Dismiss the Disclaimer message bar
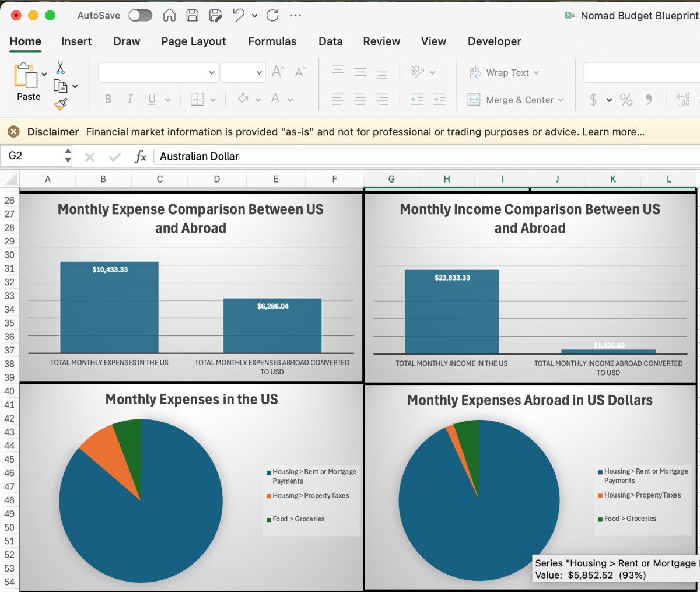The width and height of the screenshot is (700, 592). 13,132
